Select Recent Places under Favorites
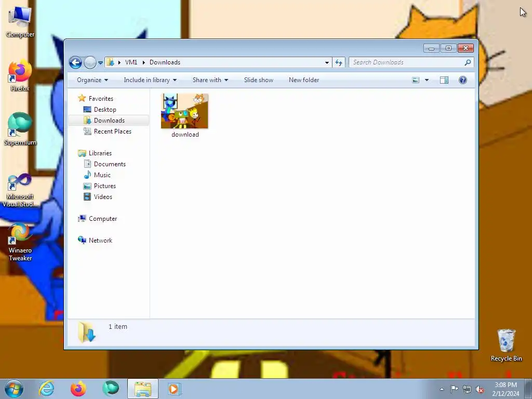 [x=112, y=131]
